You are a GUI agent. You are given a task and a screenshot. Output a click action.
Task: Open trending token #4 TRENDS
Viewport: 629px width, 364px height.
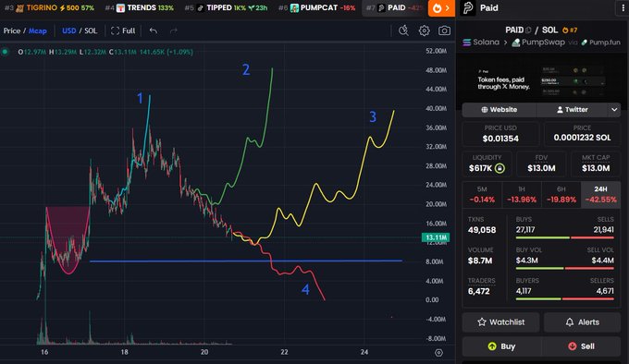click(140, 8)
